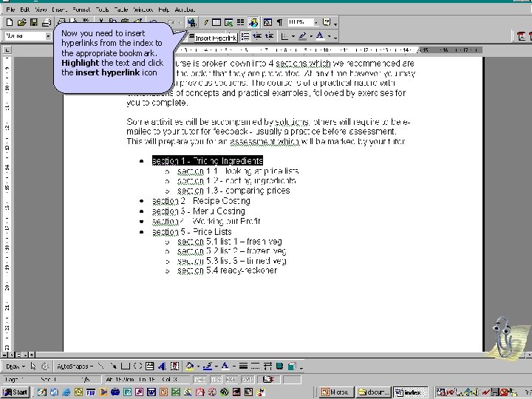
Task: Click the Open folder icon
Action: [21, 22]
